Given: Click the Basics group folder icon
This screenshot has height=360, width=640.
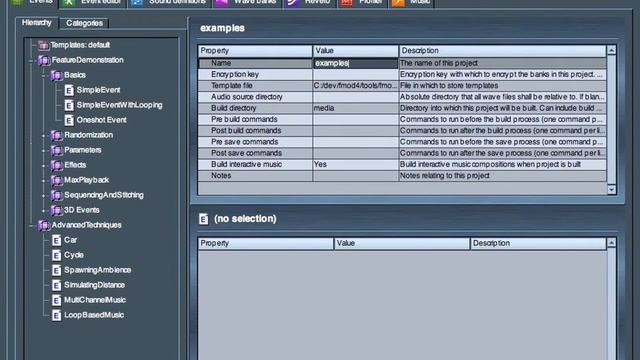Looking at the screenshot, I should tap(56, 75).
